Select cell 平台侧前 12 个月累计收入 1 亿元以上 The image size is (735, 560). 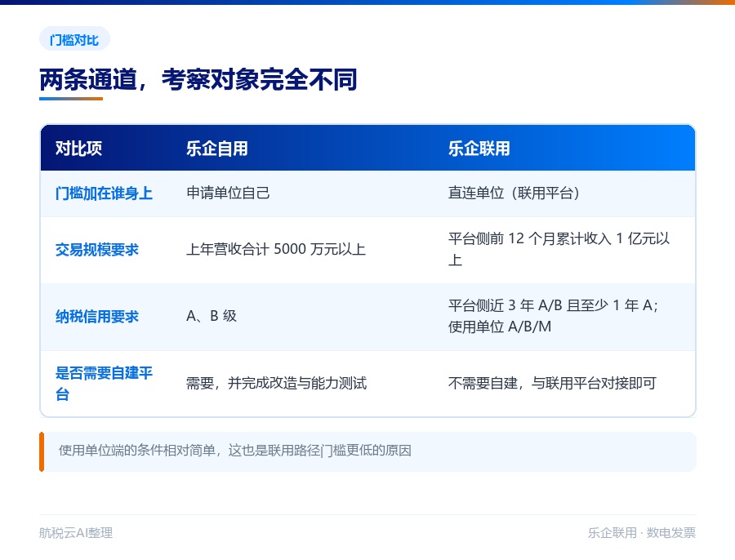pyautogui.click(x=559, y=249)
